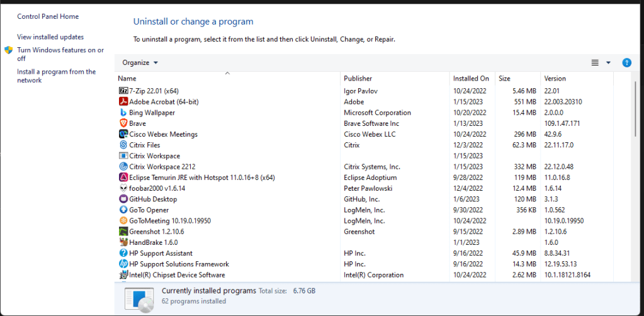644x316 pixels.
Task: Select the HP Support Assistant icon
Action: tap(123, 253)
